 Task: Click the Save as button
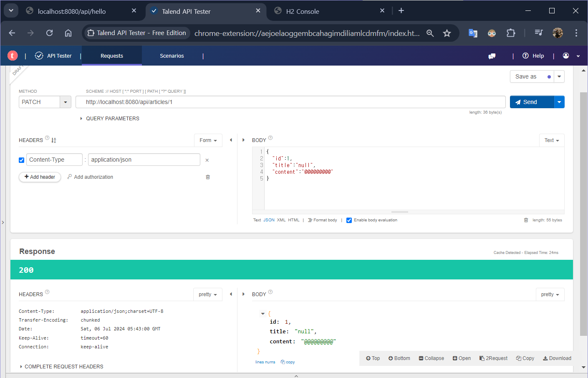[532, 76]
